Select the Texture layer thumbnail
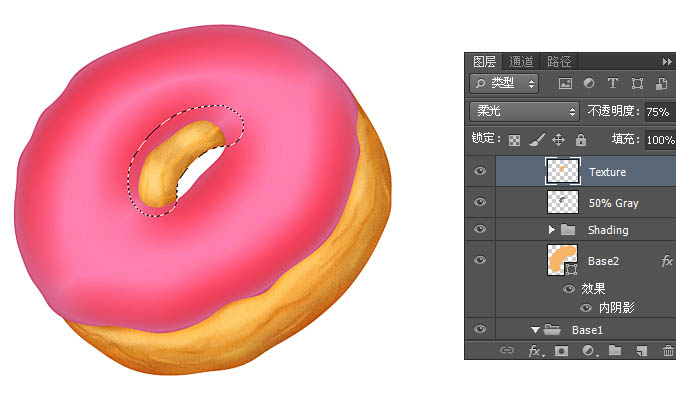Image resolution: width=676 pixels, height=410 pixels. [x=563, y=171]
